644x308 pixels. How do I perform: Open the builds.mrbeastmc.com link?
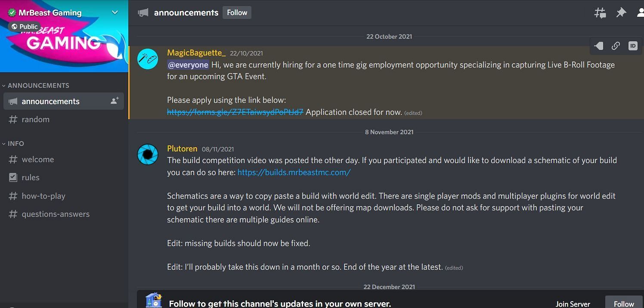[x=294, y=172]
